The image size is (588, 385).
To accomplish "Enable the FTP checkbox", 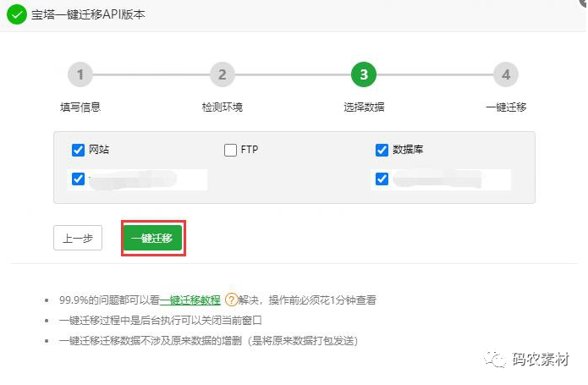I will (x=230, y=150).
